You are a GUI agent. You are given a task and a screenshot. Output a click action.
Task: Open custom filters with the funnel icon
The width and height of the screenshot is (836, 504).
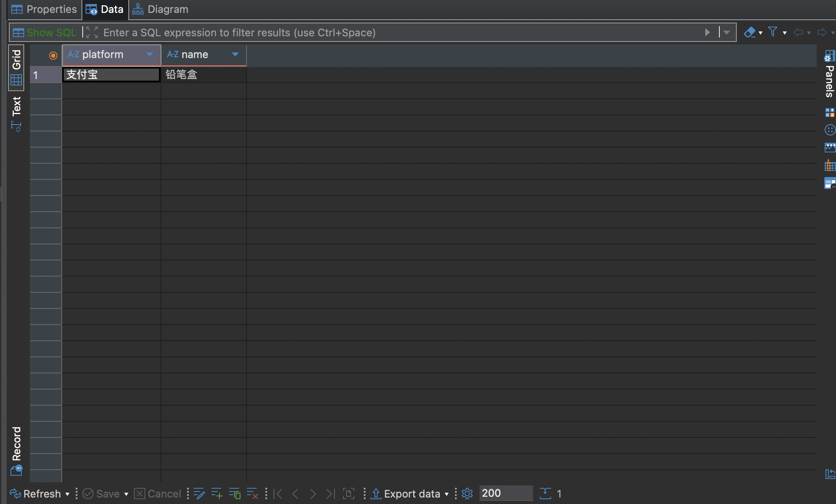pos(773,32)
